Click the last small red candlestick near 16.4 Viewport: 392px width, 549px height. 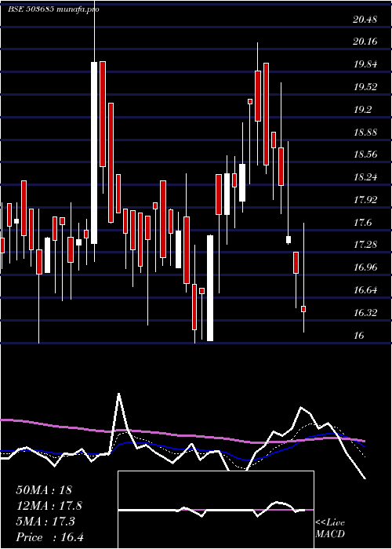click(x=303, y=309)
